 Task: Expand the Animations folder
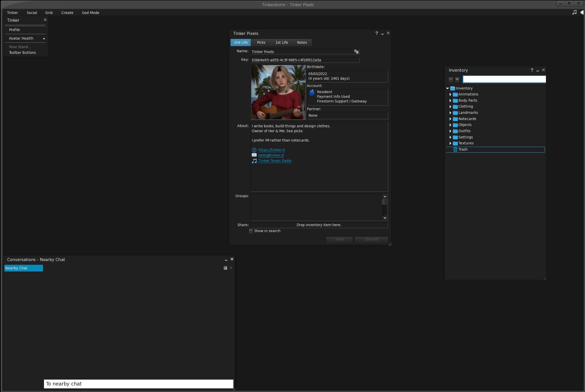click(x=450, y=94)
